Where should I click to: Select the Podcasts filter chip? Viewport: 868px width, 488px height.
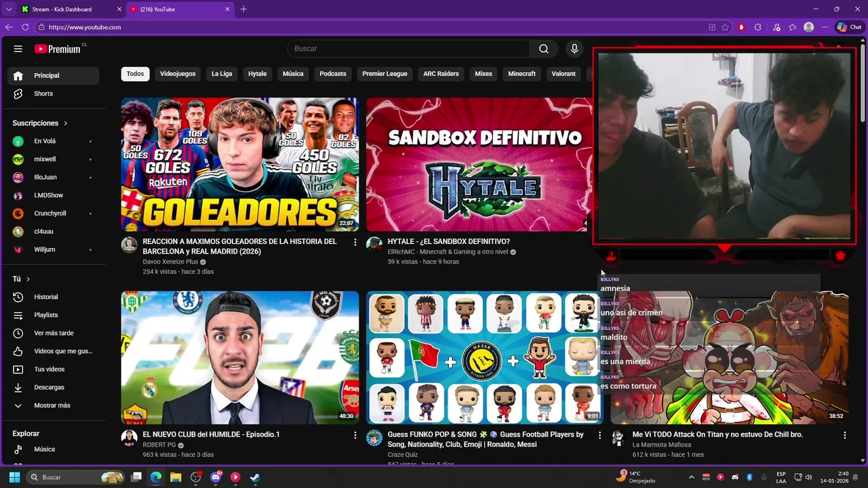[x=333, y=74]
